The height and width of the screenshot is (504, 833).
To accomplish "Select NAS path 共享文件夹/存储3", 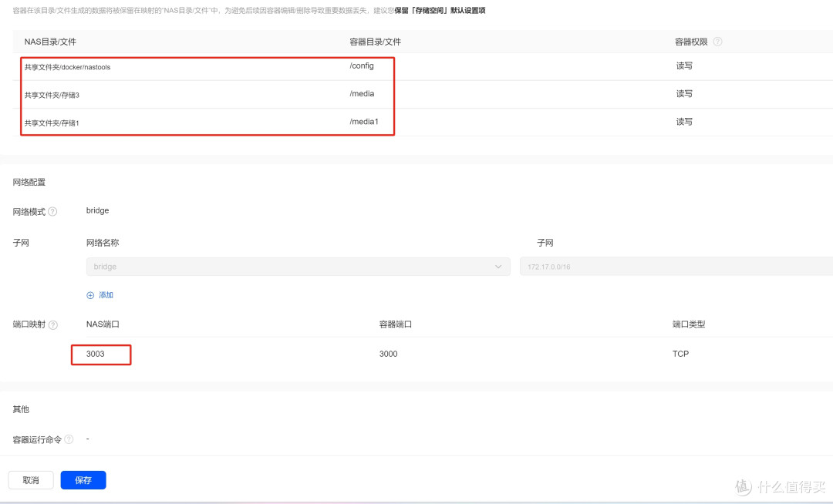I will pyautogui.click(x=52, y=95).
